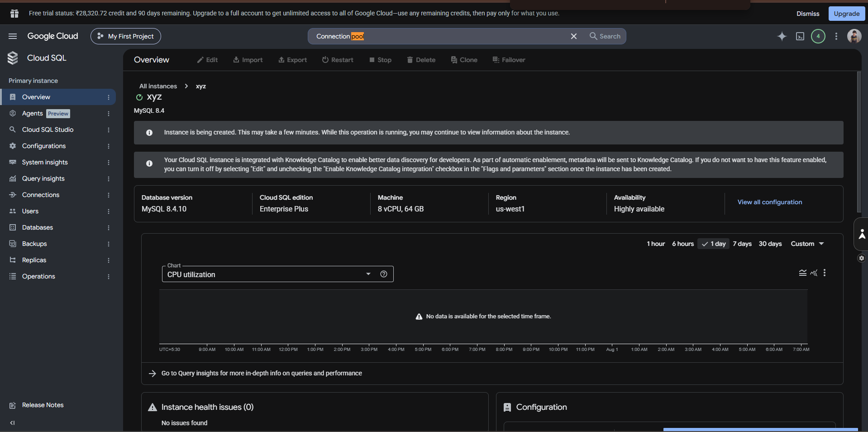Open the Databases page
The height and width of the screenshot is (432, 868).
[38, 227]
